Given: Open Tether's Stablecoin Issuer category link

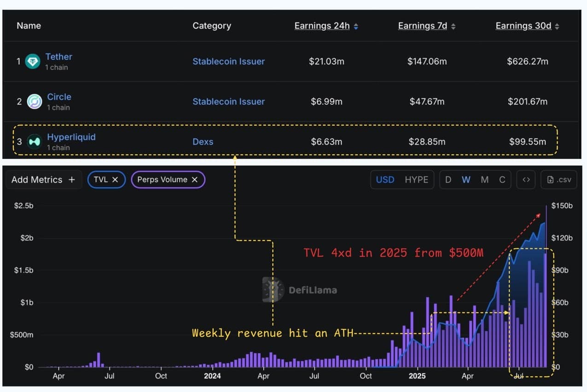Looking at the screenshot, I should [x=228, y=61].
